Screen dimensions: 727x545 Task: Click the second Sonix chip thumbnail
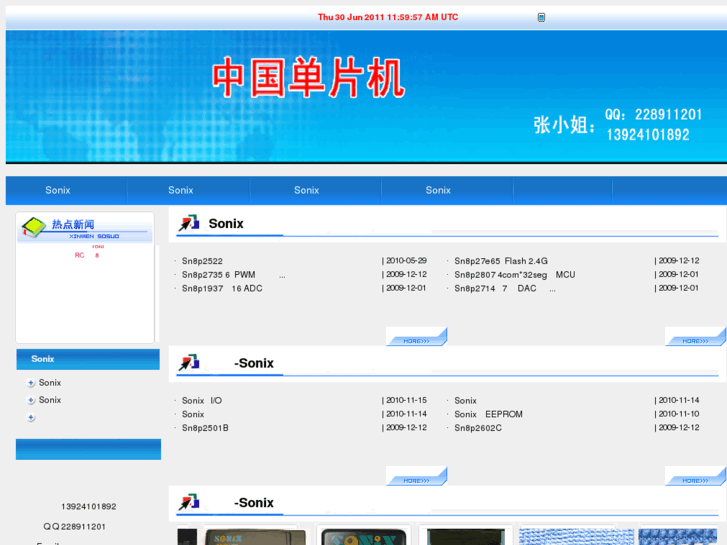click(364, 537)
